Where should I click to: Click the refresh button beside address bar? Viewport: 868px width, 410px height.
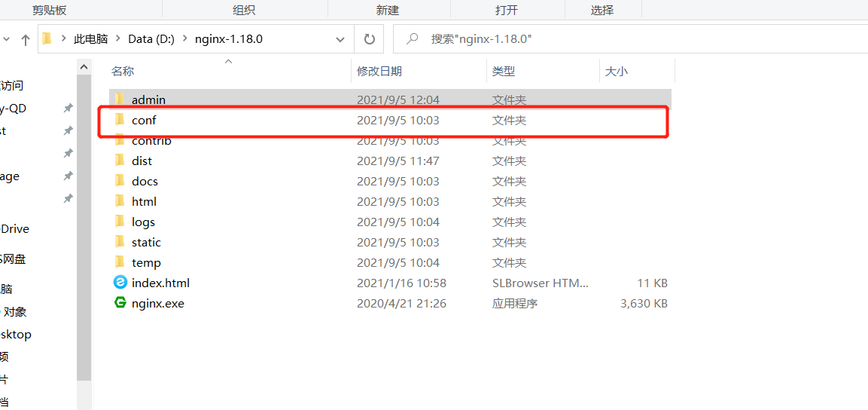click(369, 39)
